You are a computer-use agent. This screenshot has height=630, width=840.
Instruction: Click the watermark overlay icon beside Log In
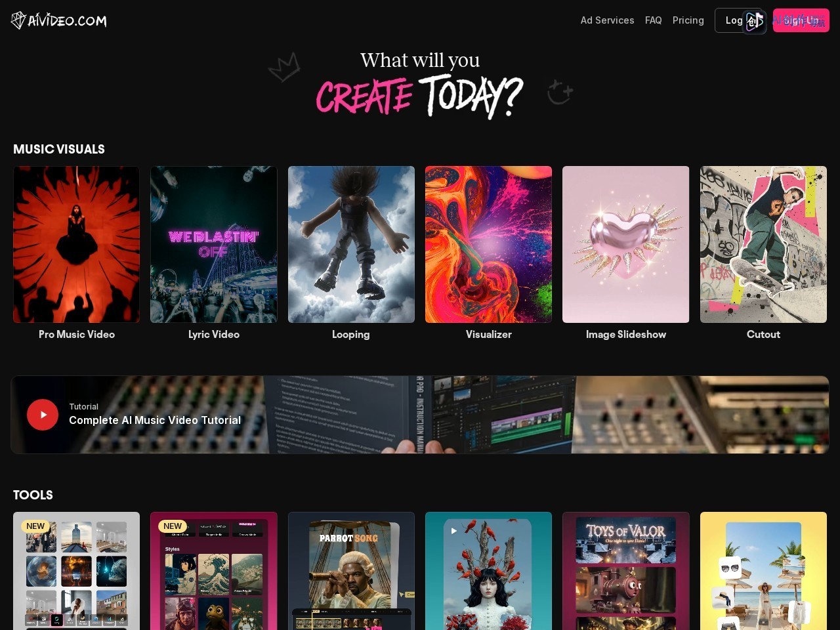pyautogui.click(x=754, y=22)
